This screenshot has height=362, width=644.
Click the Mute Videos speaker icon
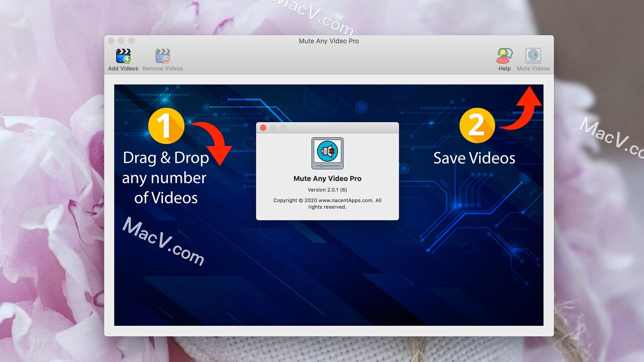coord(533,56)
